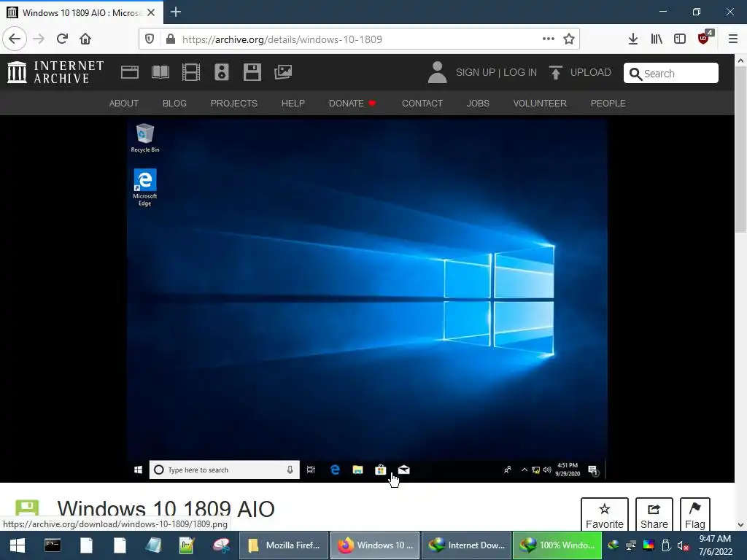Image resolution: width=747 pixels, height=560 pixels.
Task: Click the address bar URL
Action: click(282, 39)
